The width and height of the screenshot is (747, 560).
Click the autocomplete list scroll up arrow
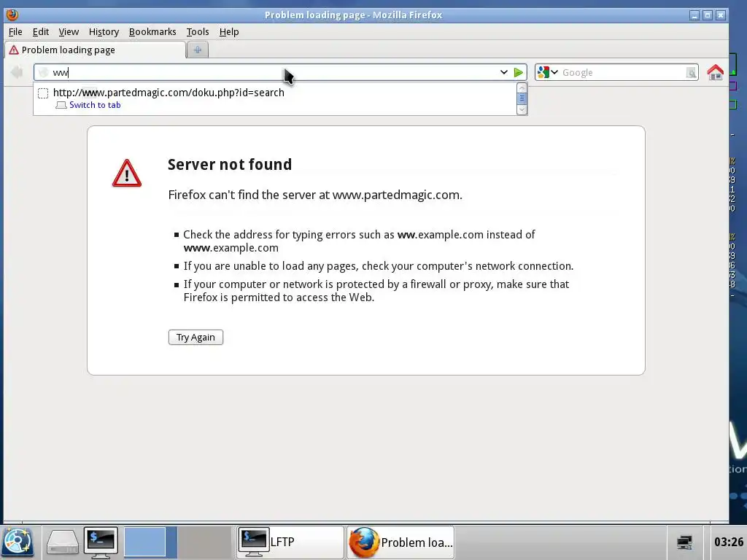click(522, 88)
